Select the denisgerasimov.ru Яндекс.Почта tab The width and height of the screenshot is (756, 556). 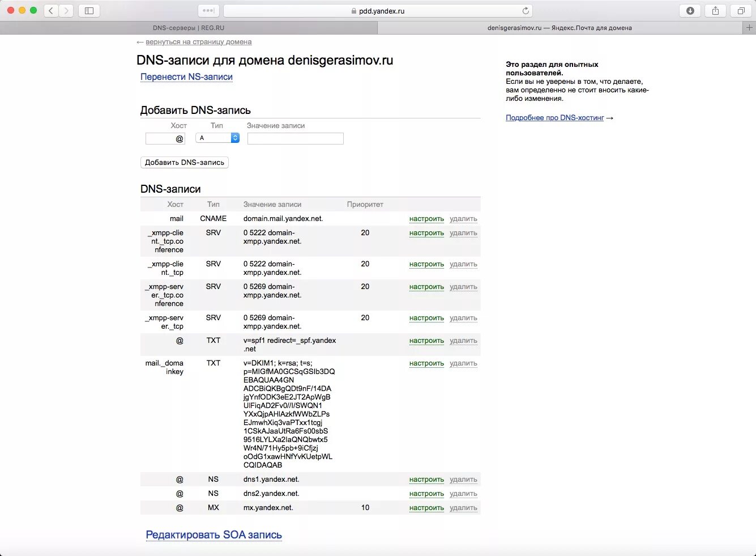click(559, 28)
